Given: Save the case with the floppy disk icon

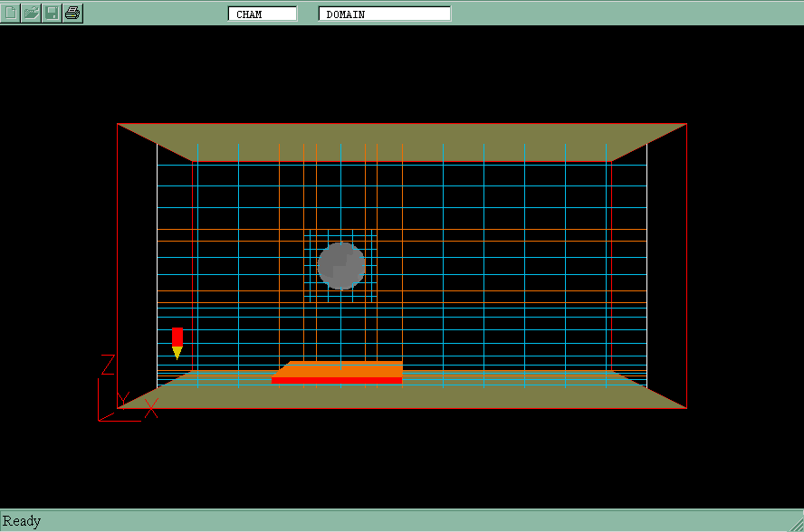Looking at the screenshot, I should tap(52, 13).
